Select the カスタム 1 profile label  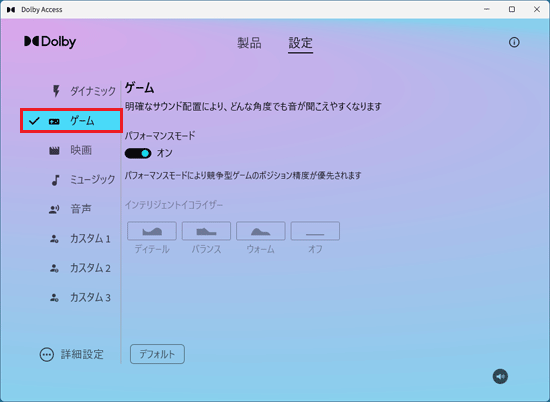tap(90, 239)
